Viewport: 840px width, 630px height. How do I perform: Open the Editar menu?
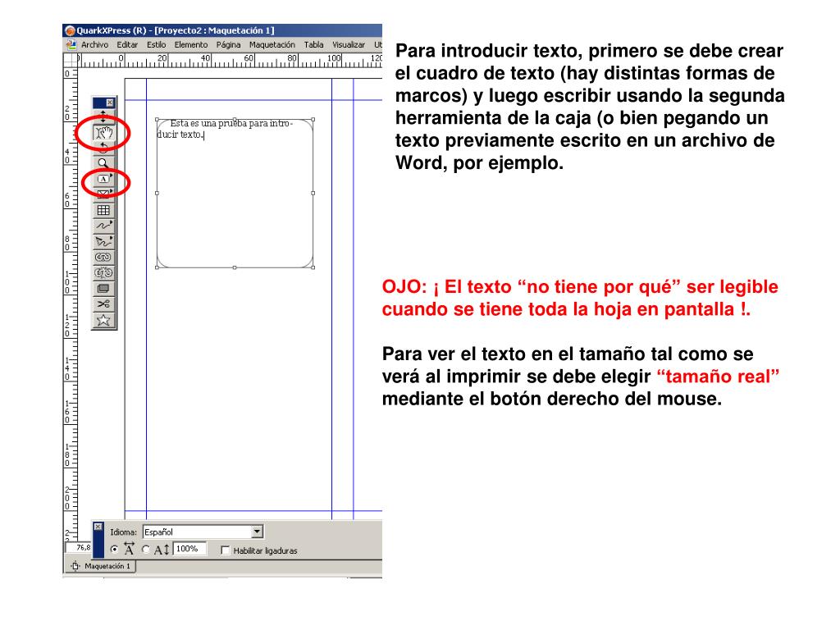(127, 45)
